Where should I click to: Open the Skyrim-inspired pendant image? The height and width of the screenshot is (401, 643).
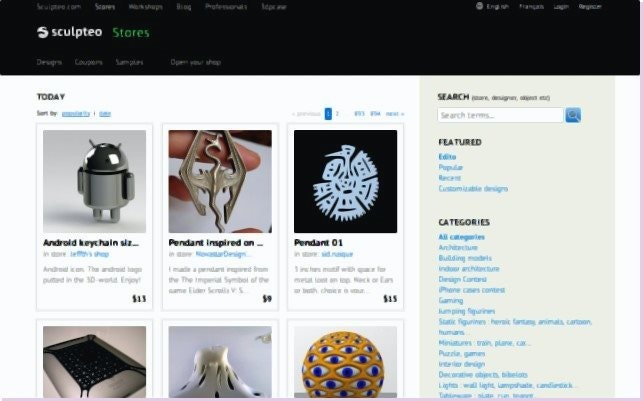(220, 181)
